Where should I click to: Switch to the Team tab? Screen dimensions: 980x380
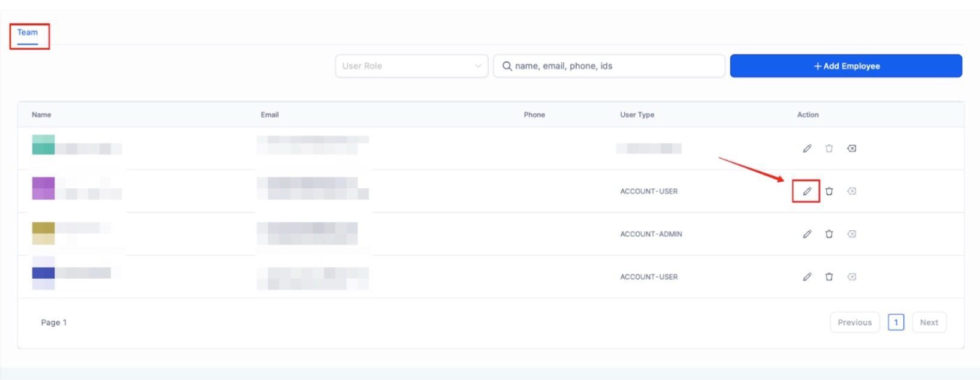click(28, 32)
